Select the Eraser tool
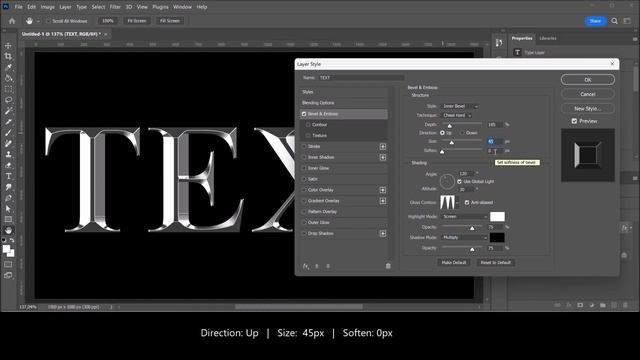 tap(8, 165)
